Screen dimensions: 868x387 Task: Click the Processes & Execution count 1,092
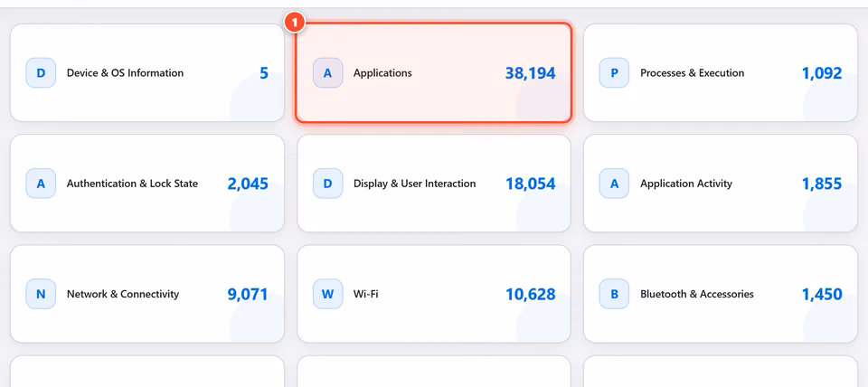[822, 73]
